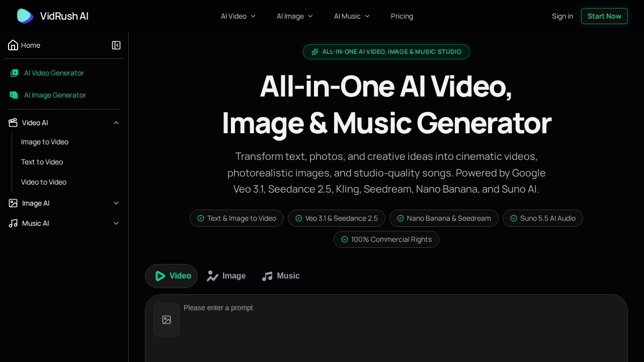Click the check icon beside Nano Banana & Seedream

coord(400,218)
